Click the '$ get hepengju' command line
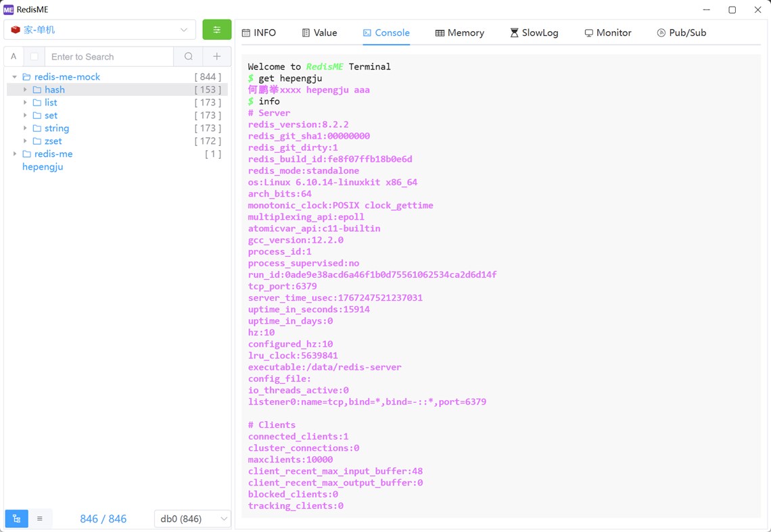This screenshot has width=771, height=532. click(285, 78)
